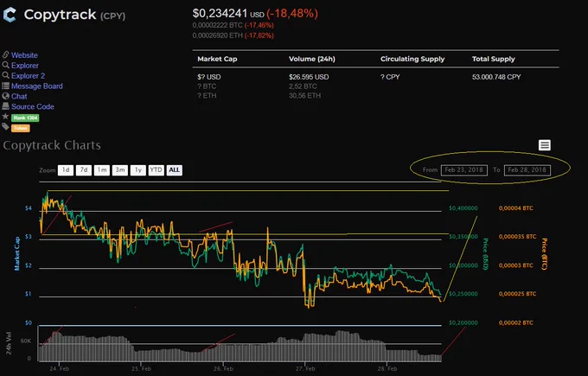
Task: Set chart zoom to 1m
Action: point(102,169)
